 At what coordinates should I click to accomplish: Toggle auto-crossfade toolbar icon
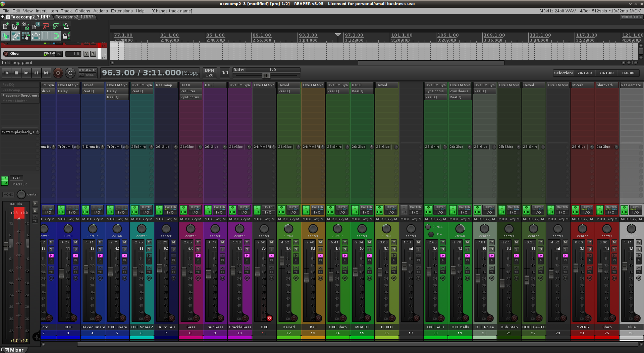(x=6, y=36)
